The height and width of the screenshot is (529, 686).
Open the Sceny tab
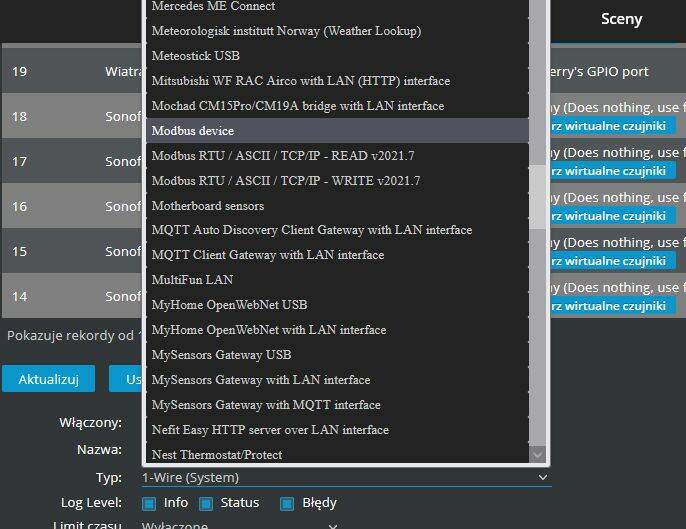pos(621,19)
